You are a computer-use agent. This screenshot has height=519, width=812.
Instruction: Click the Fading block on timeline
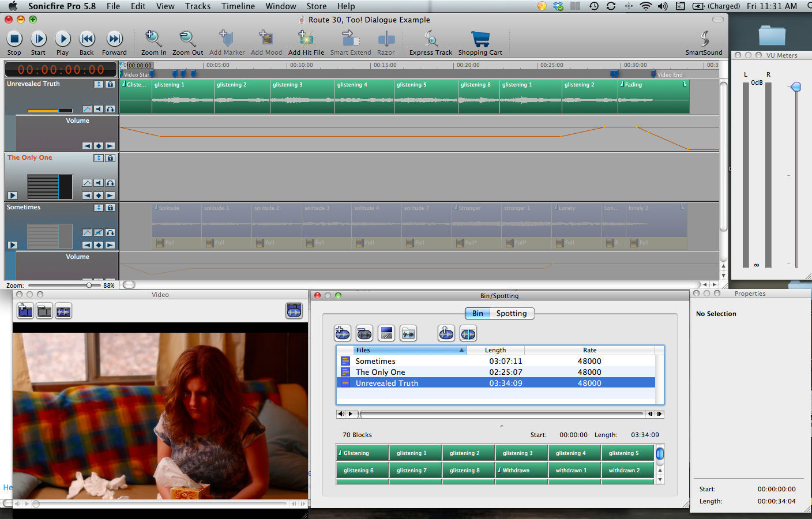[x=653, y=96]
